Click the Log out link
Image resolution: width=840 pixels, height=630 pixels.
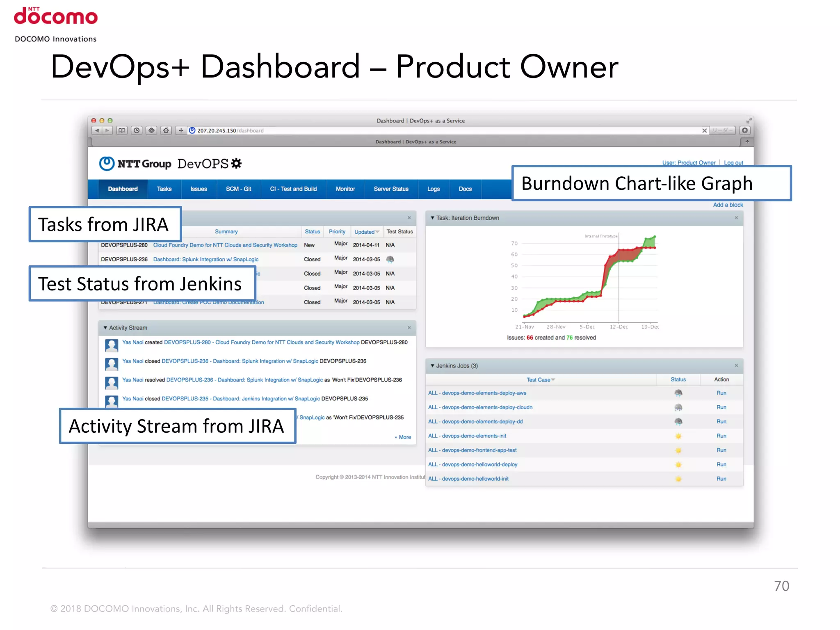733,162
